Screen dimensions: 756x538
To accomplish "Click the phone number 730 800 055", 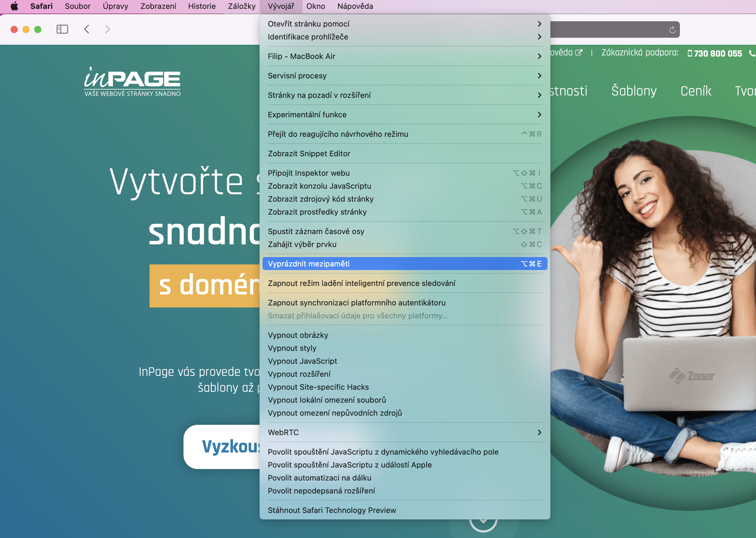I will click(x=718, y=53).
